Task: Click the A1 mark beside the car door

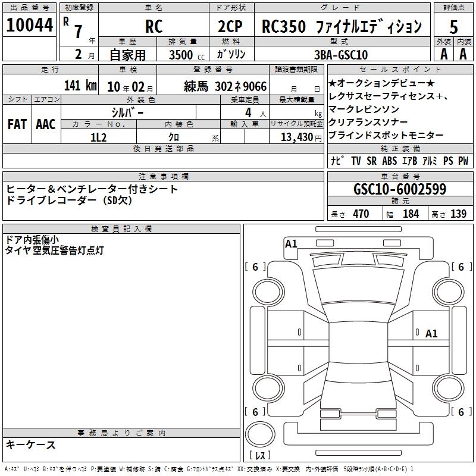Action: (x=431, y=334)
